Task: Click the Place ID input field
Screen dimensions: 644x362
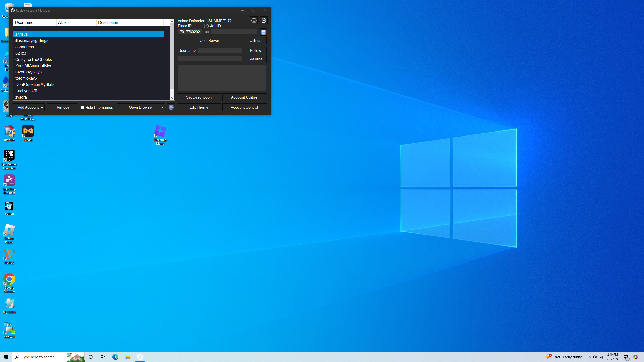Action: click(189, 32)
